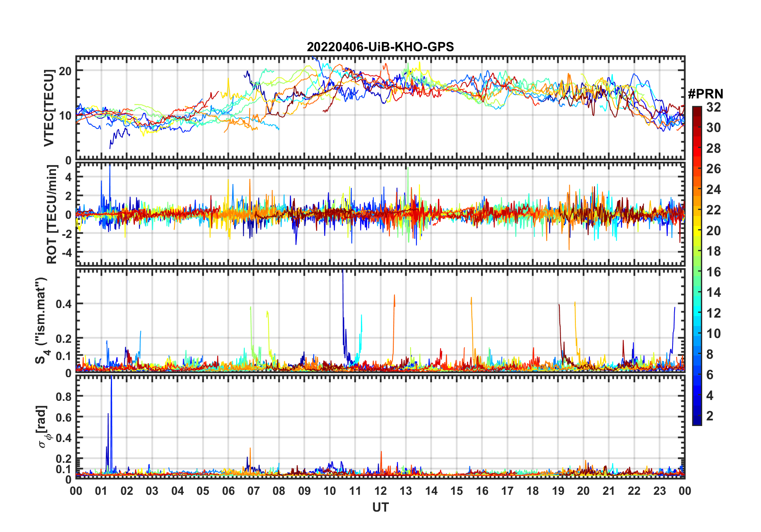Select the -4 tick on the ROT axis
Viewport: 761px width, 532px height.
pyautogui.click(x=66, y=252)
